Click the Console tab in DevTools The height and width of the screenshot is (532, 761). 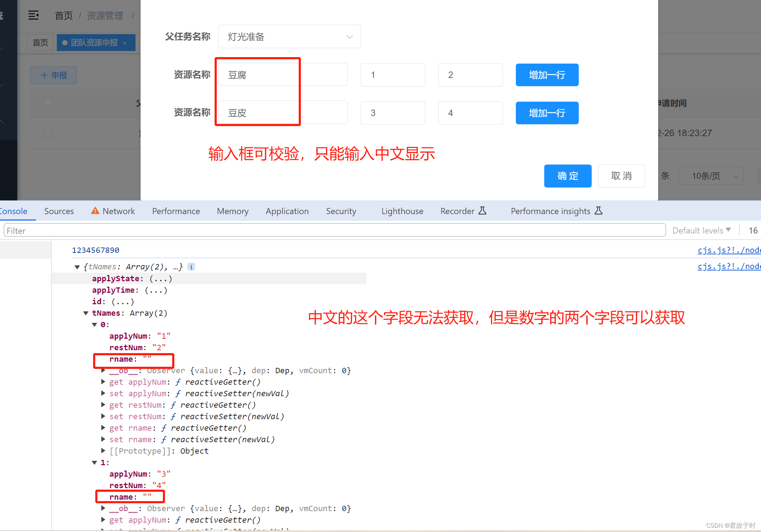click(13, 211)
